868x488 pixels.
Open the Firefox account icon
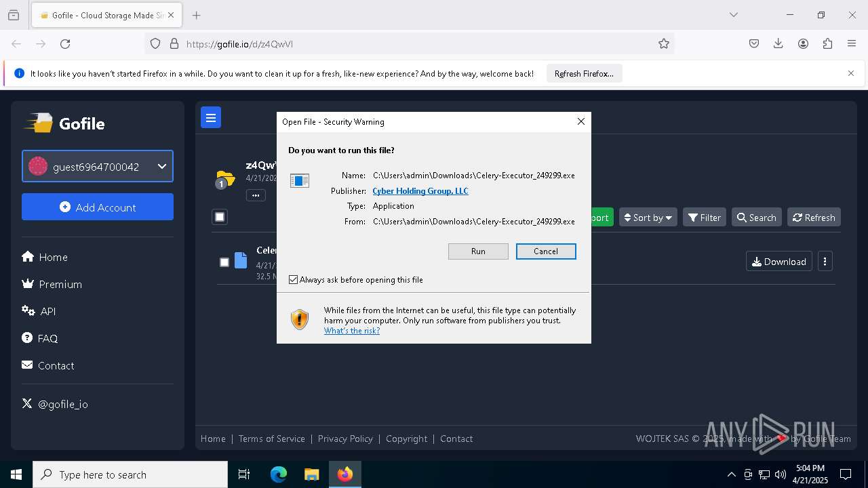(803, 44)
